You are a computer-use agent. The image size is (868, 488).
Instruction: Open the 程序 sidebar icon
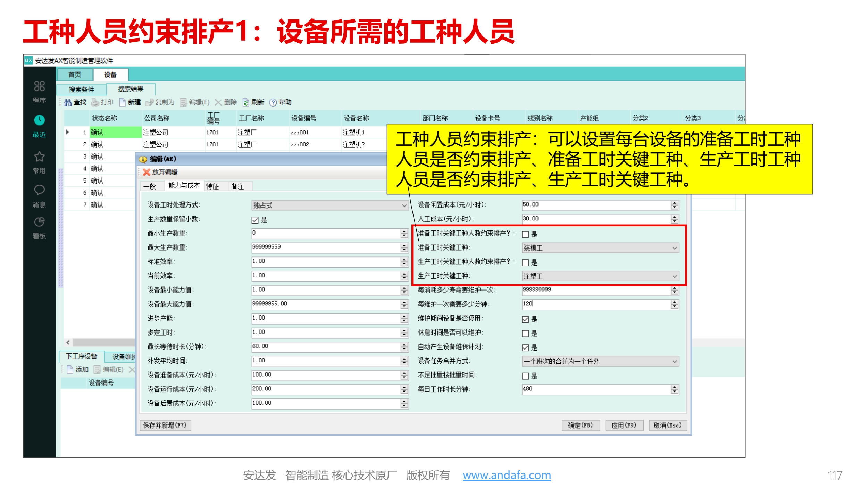pyautogui.click(x=39, y=86)
